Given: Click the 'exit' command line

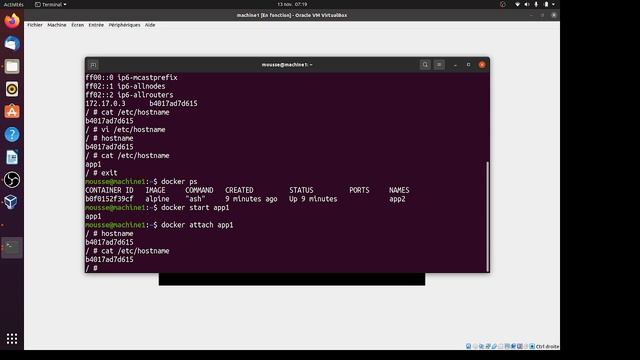Looking at the screenshot, I should [101, 173].
